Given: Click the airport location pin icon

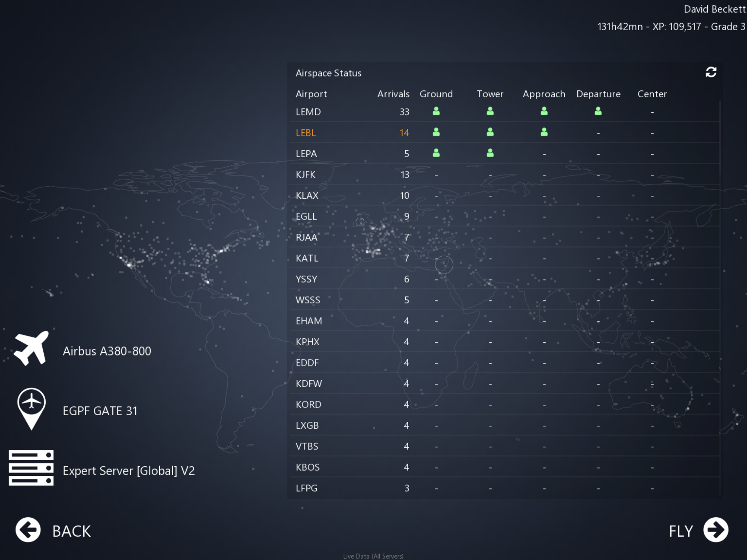Looking at the screenshot, I should [x=31, y=408].
